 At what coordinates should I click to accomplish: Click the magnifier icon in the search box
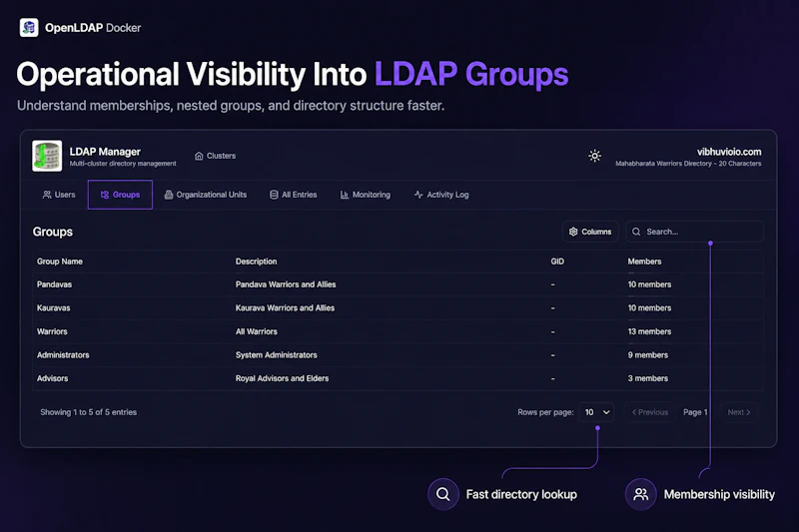coord(636,232)
